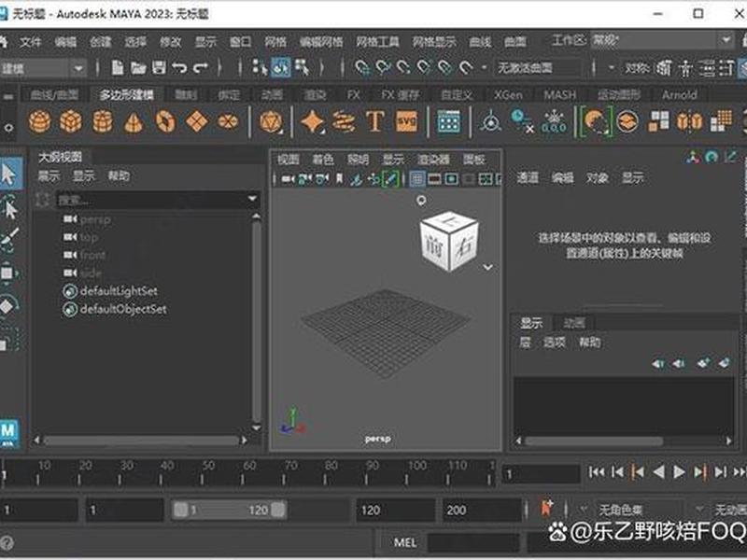Click the time range slider bar

tap(229, 510)
